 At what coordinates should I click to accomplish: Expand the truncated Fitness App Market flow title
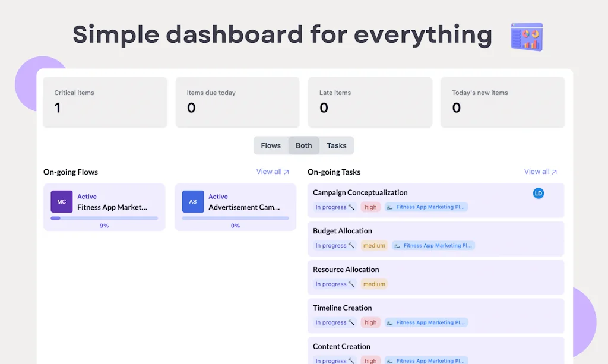[x=113, y=207]
